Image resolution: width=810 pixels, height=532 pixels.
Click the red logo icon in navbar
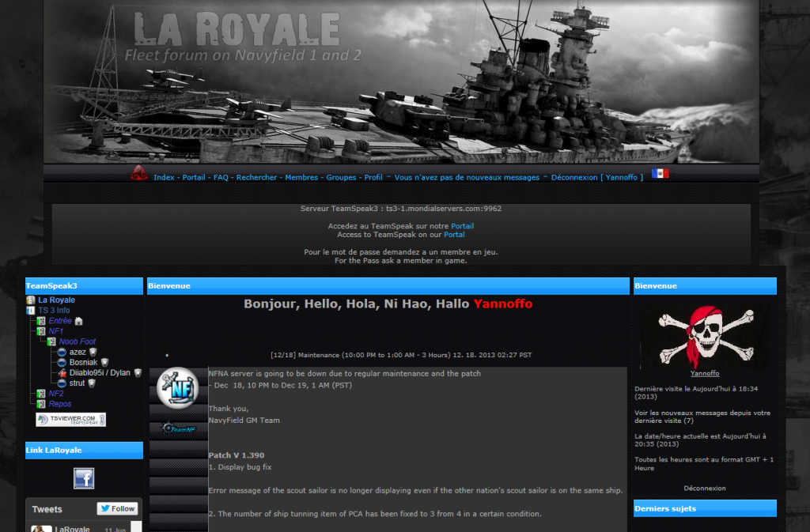(139, 173)
